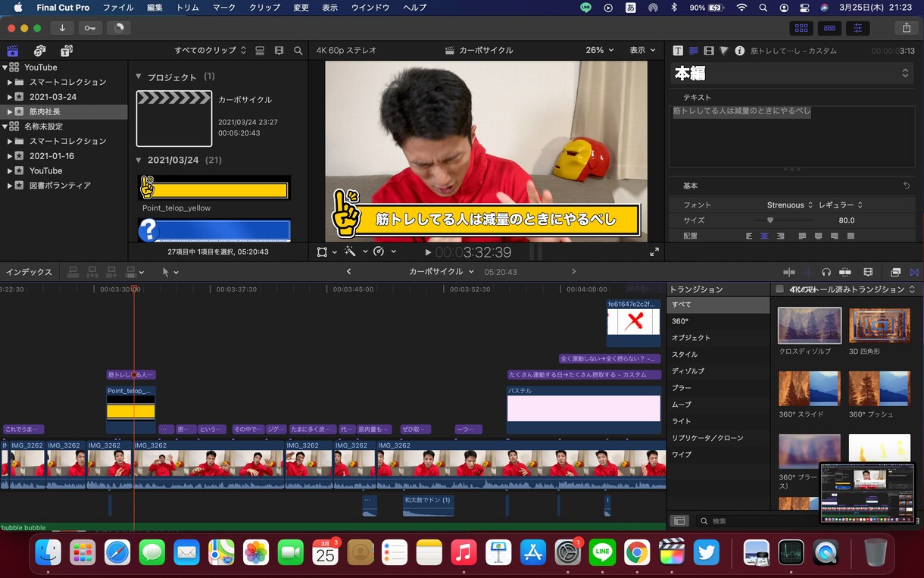924x578 pixels.
Task: Collapse the 2021/03/24 section triangle
Action: click(x=139, y=160)
